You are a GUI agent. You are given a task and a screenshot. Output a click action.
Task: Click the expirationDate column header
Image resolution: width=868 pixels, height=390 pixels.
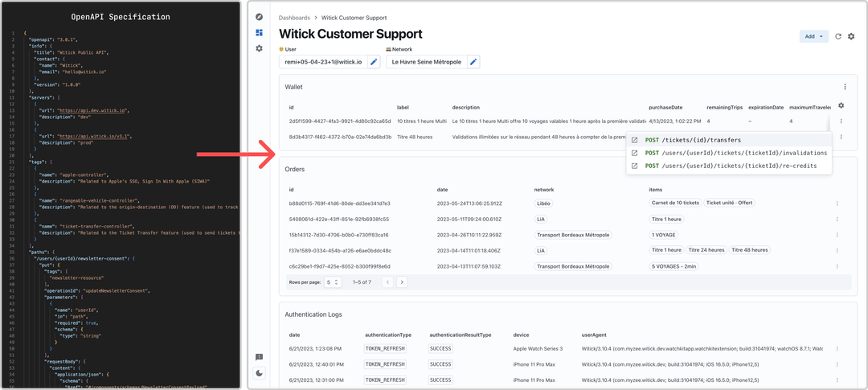pos(766,107)
